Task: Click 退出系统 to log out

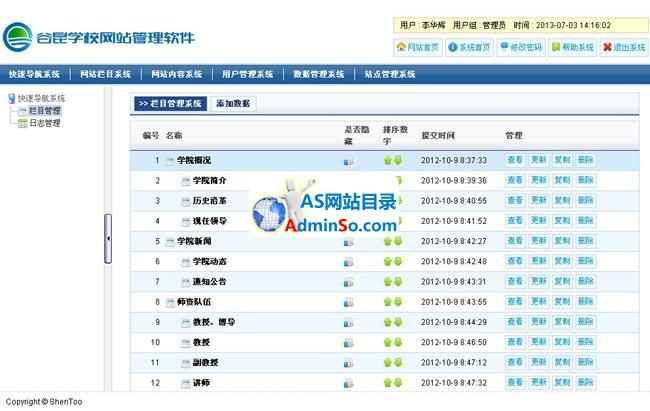Action: tap(624, 47)
